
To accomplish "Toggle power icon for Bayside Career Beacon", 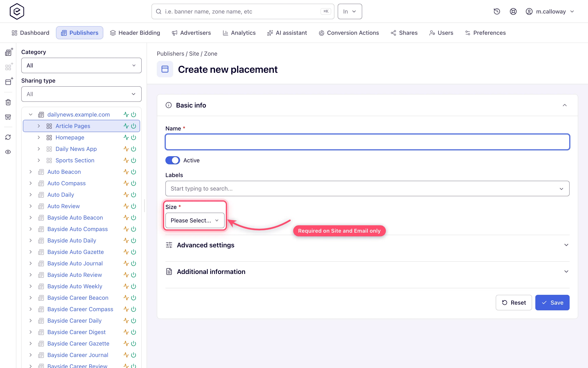I will pos(134,298).
